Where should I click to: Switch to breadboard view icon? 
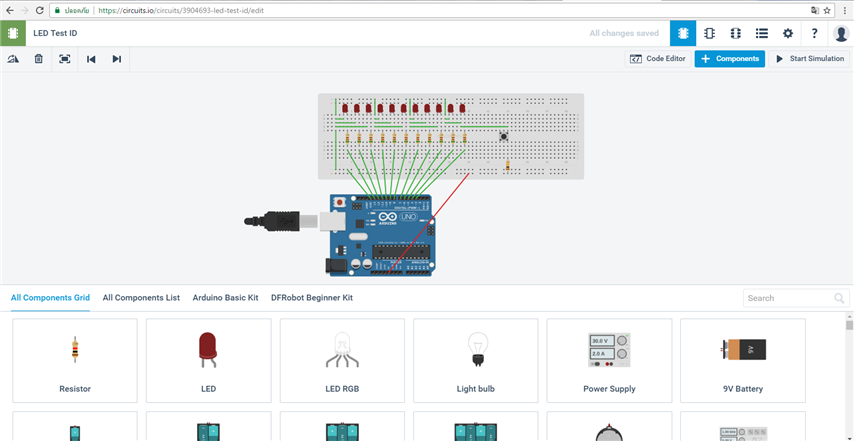pos(683,33)
